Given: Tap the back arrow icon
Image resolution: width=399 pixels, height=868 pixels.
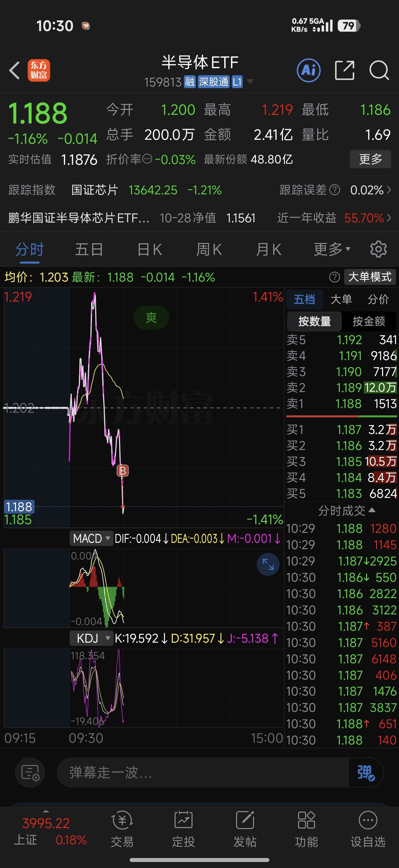Looking at the screenshot, I should (x=15, y=71).
